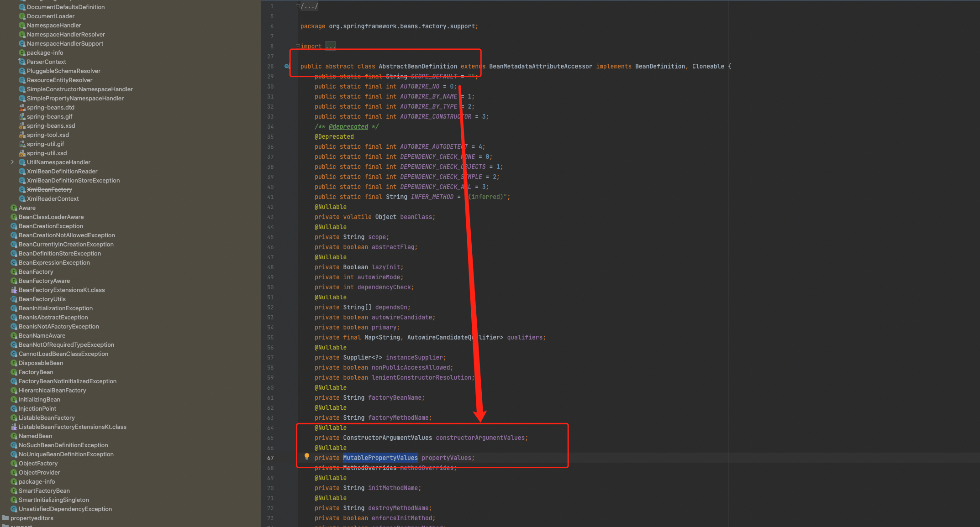Open ObjectProvider interface

click(39, 472)
